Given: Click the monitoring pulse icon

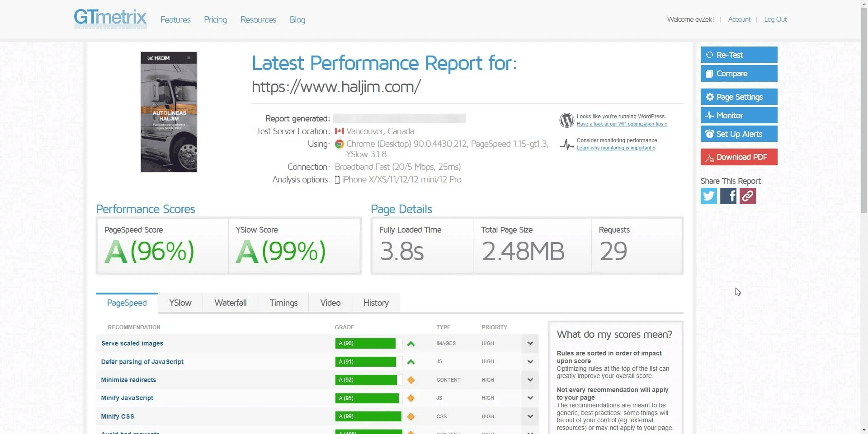Looking at the screenshot, I should click(566, 145).
